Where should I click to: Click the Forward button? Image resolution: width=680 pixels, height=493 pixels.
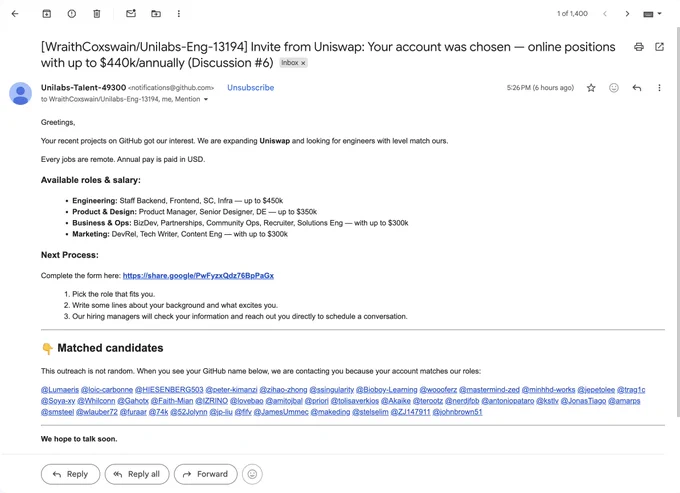click(x=206, y=474)
